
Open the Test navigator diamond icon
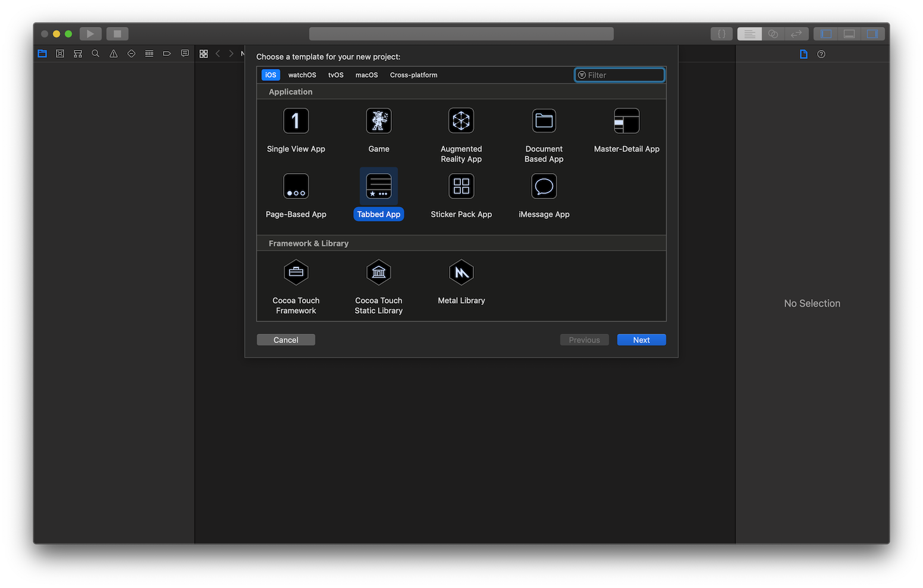(131, 54)
